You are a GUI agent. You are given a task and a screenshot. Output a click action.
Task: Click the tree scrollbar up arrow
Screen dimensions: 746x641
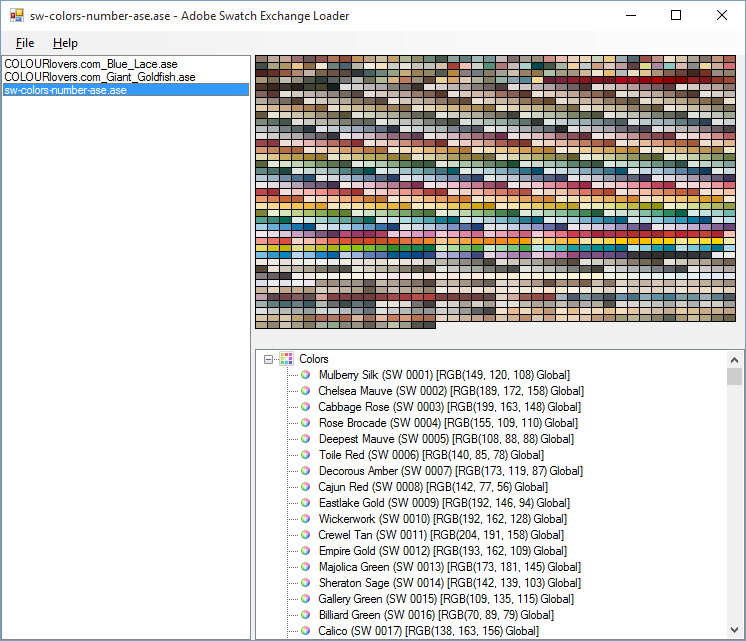tap(734, 360)
